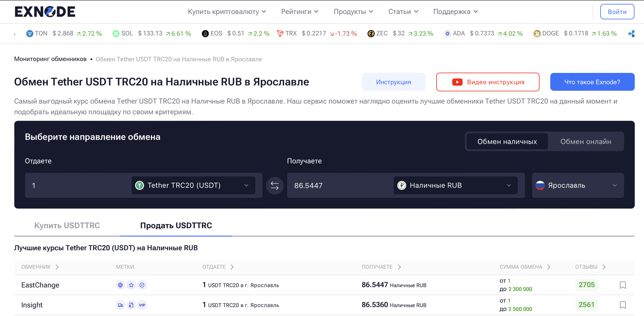Open the Инструкция button

(393, 82)
